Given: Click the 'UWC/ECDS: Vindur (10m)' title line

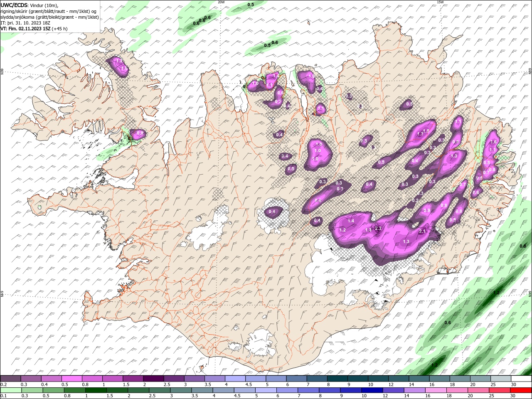Looking at the screenshot, I should pyautogui.click(x=30, y=5).
